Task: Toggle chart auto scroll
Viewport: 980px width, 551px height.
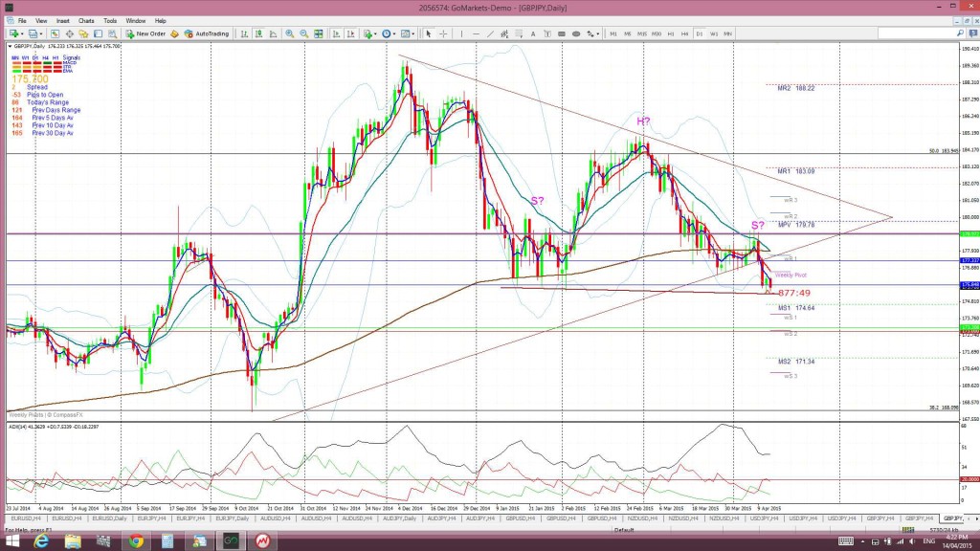Action: (x=336, y=33)
